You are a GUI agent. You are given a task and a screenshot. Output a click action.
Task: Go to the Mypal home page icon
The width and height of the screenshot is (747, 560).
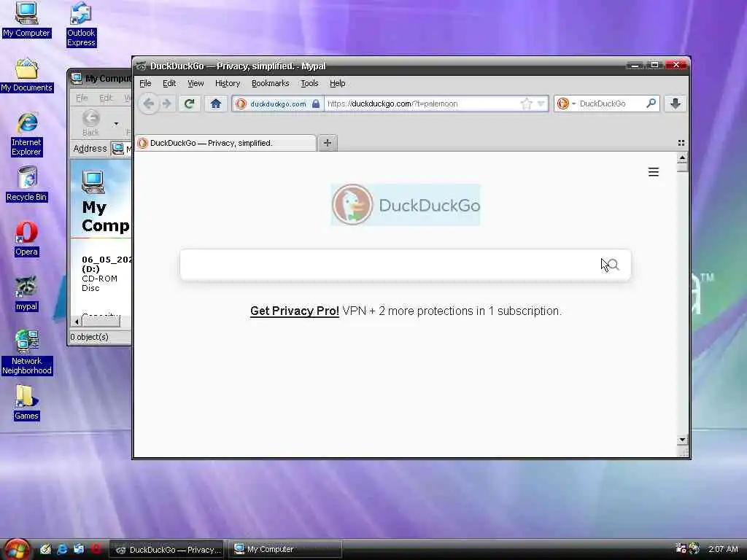point(215,104)
